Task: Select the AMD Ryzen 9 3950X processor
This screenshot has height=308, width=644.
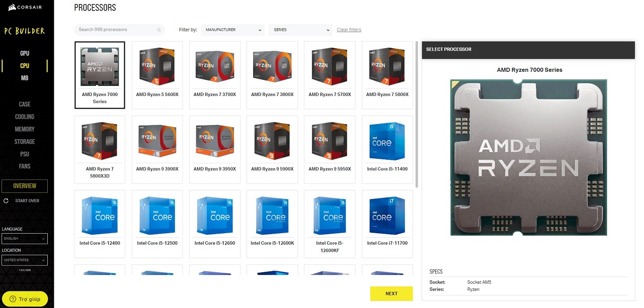Action: pos(214,150)
